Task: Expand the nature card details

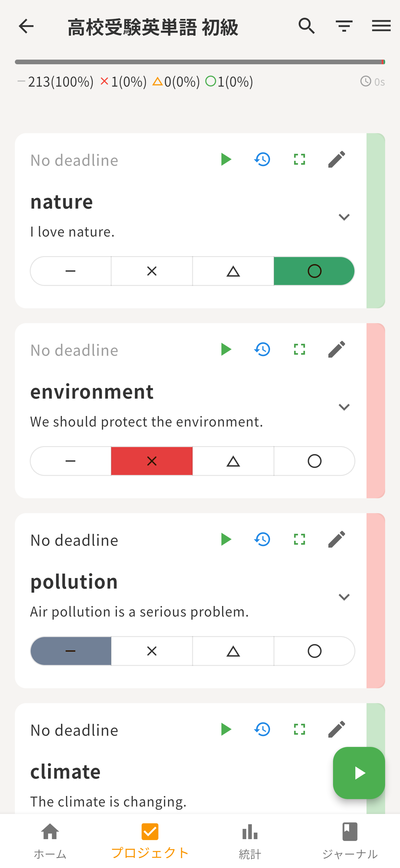Action: click(x=344, y=217)
